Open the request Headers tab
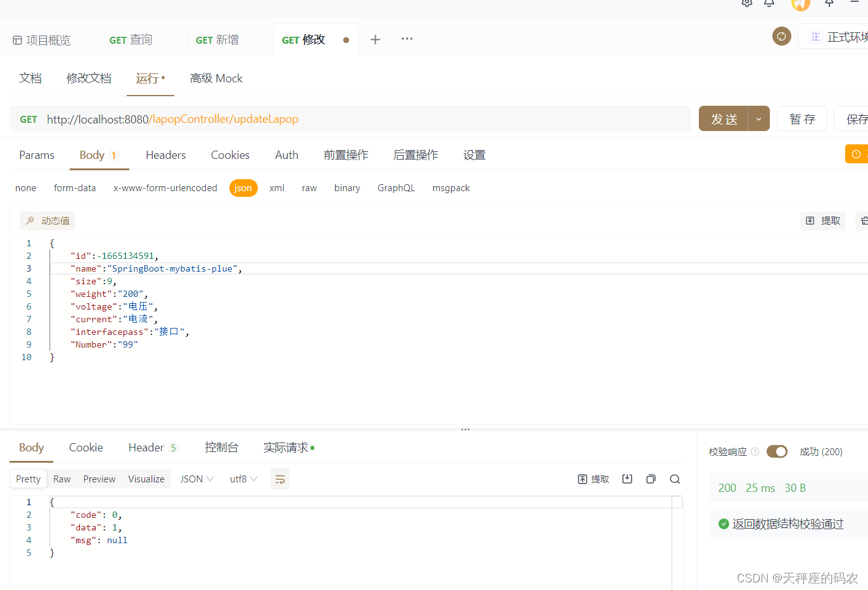 tap(166, 155)
